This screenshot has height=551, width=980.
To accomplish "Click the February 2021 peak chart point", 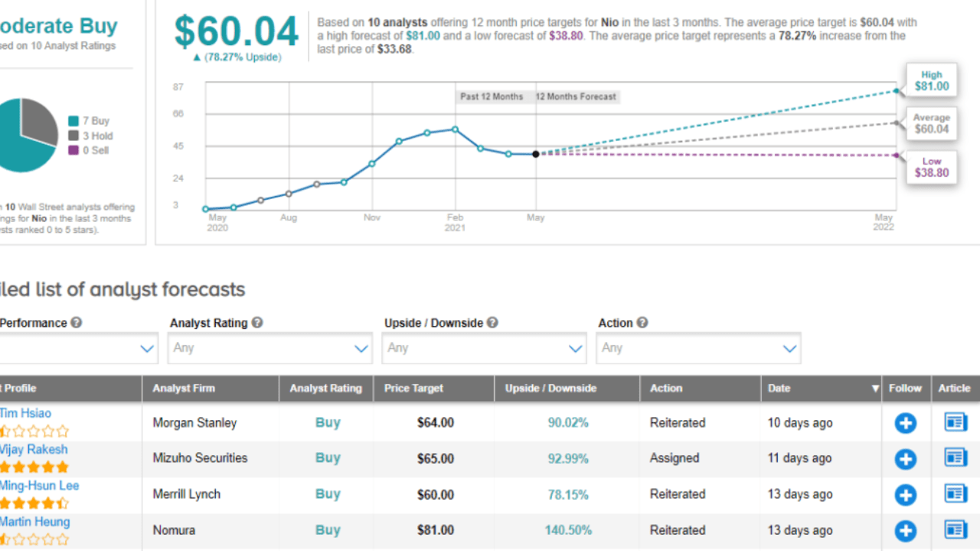I will [455, 129].
